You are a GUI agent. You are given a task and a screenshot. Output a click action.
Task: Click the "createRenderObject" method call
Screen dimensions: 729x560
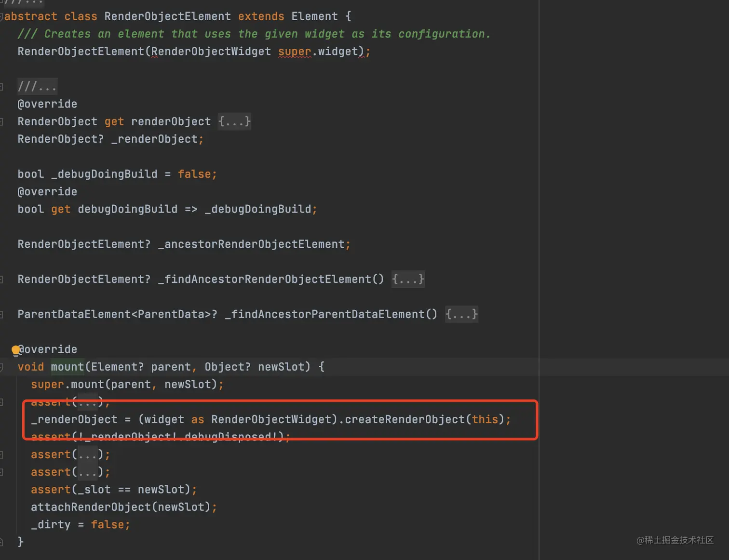tap(405, 419)
